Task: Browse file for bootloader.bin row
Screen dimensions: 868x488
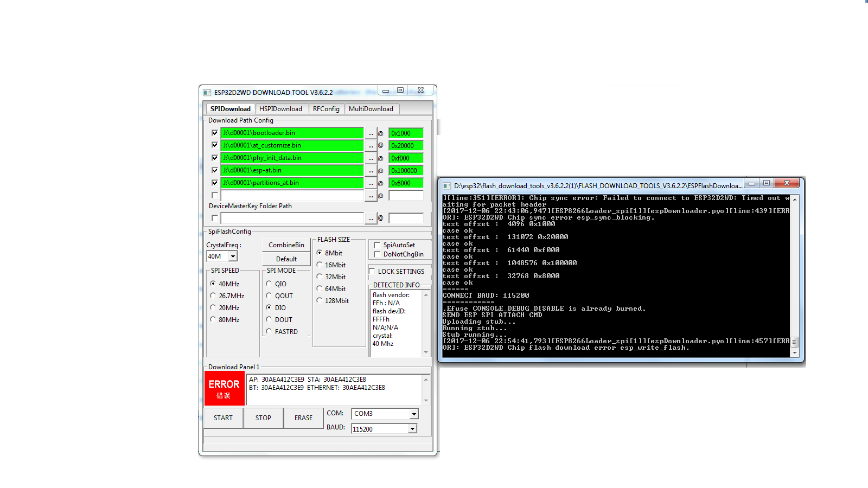Action: (371, 133)
